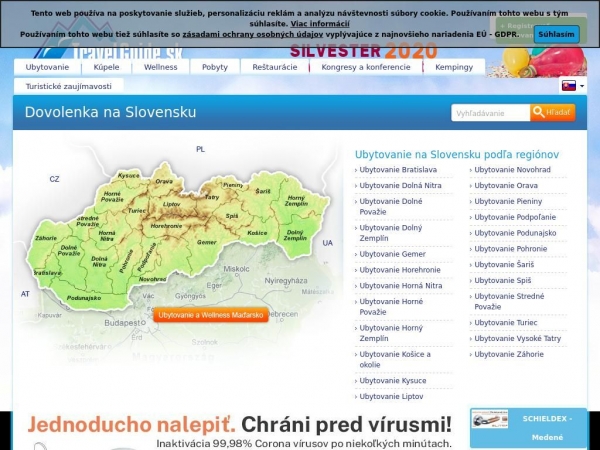Open Turistické zaujímavosti tab
The width and height of the screenshot is (600, 450).
68,86
